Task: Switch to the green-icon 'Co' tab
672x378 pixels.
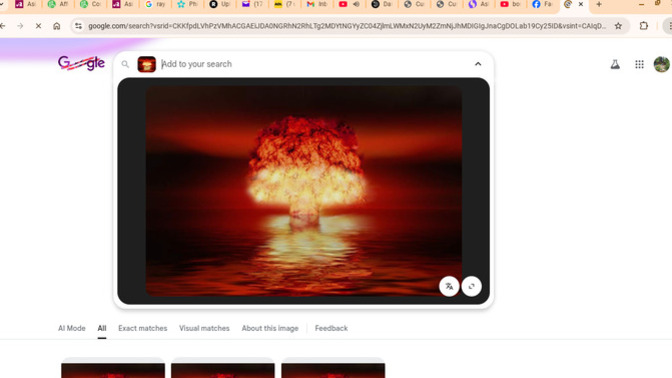Action: point(90,4)
